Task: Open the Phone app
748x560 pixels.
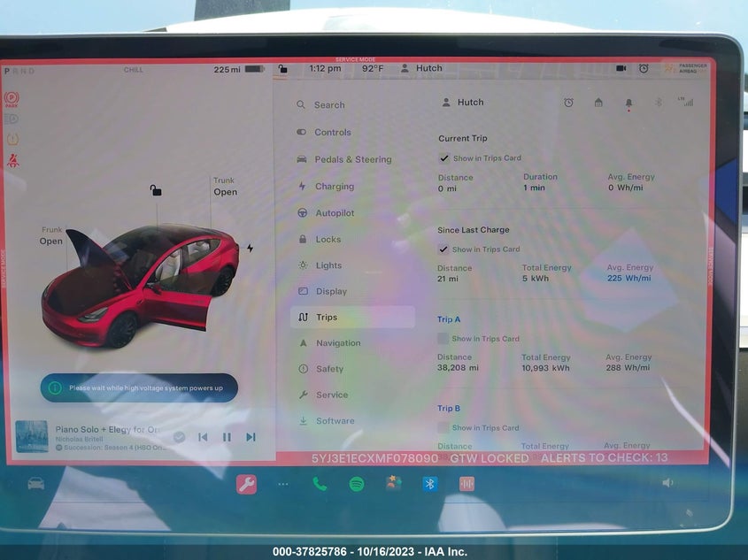Action: click(320, 484)
